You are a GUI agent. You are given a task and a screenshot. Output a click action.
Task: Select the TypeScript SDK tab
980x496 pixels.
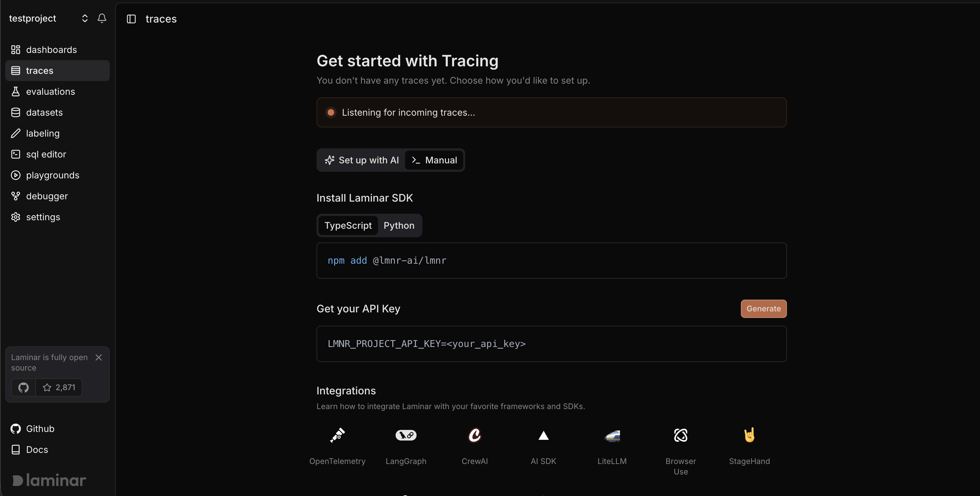coord(348,226)
